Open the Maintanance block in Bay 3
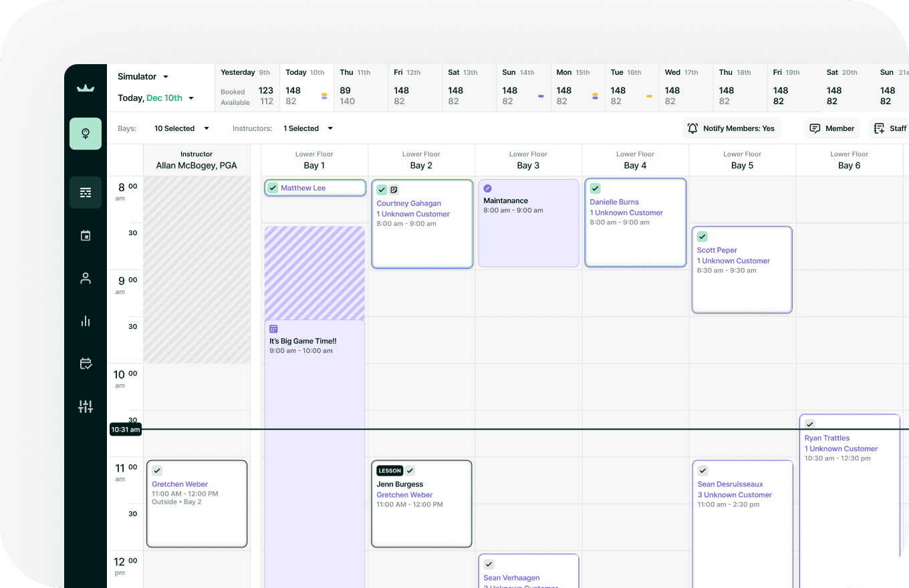Viewport: 909px width, 588px height. [529, 223]
